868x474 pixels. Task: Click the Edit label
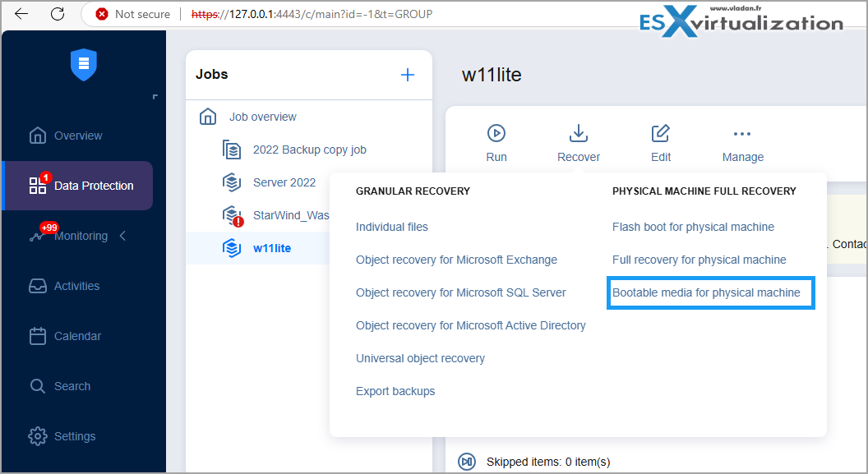pyautogui.click(x=661, y=157)
